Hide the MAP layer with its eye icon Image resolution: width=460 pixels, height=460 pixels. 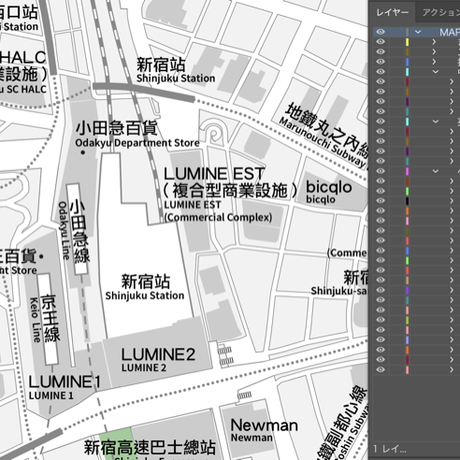[x=380, y=32]
